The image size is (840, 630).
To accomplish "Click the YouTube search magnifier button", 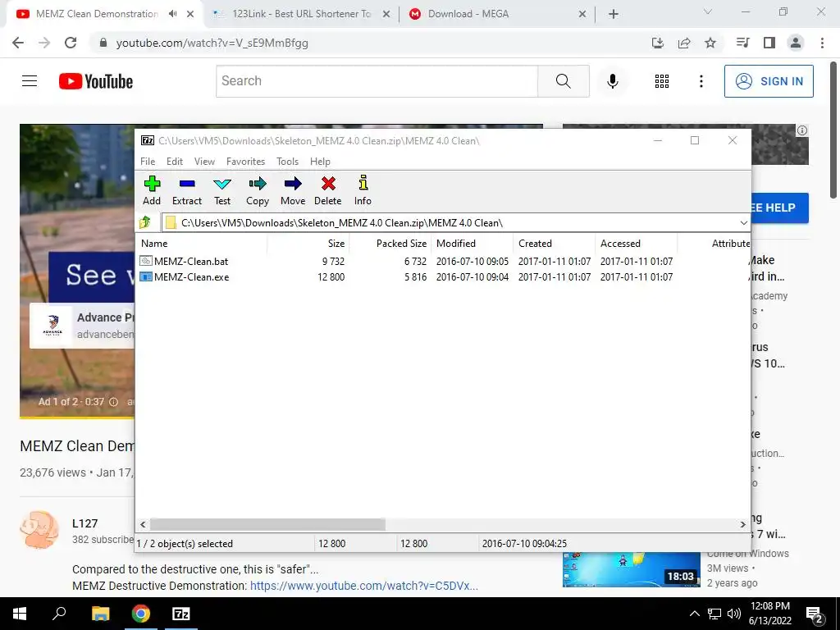I will pyautogui.click(x=563, y=81).
